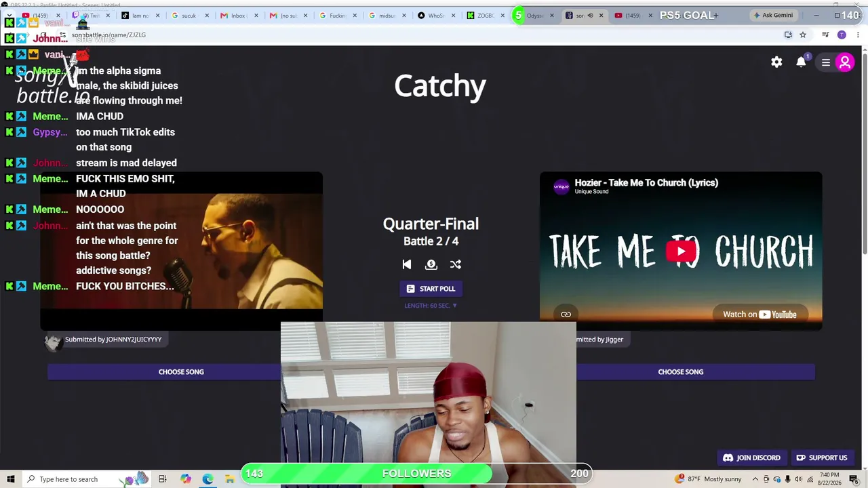Viewport: 868px width, 488px height.
Task: Click the "Submitted by JOHNNY2JUICYYYY" label
Action: [x=113, y=340]
